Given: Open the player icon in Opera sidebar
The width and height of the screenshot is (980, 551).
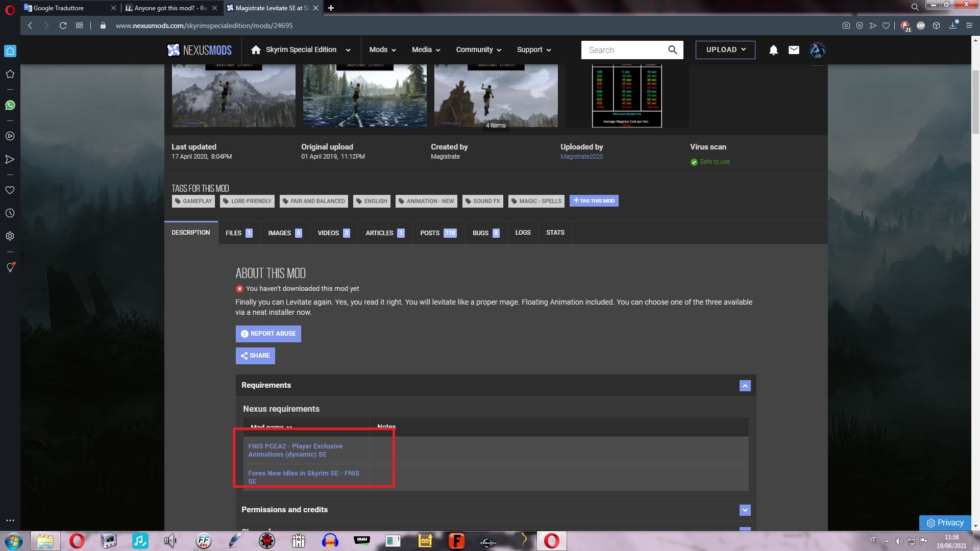Looking at the screenshot, I should pos(10,136).
